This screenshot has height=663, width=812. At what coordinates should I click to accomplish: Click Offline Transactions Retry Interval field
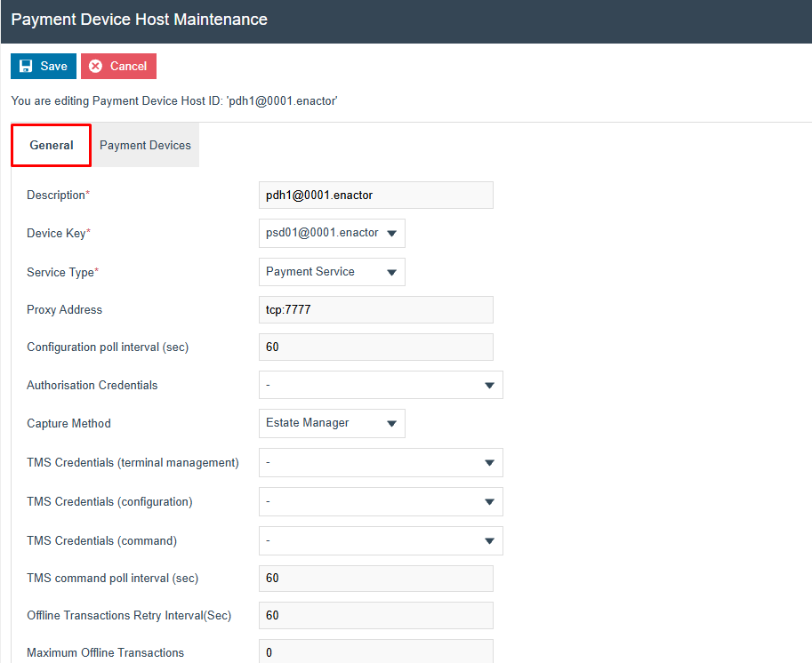376,615
